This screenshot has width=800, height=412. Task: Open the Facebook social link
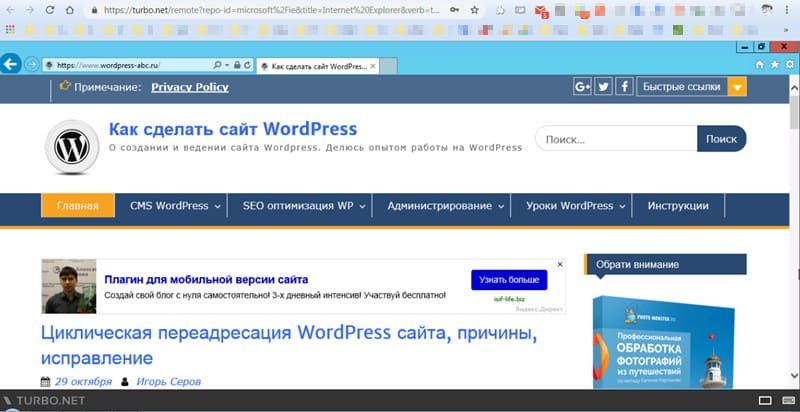(x=624, y=87)
